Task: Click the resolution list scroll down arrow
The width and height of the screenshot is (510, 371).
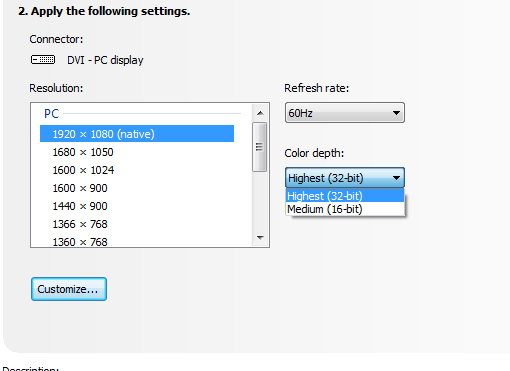Action: click(x=260, y=237)
